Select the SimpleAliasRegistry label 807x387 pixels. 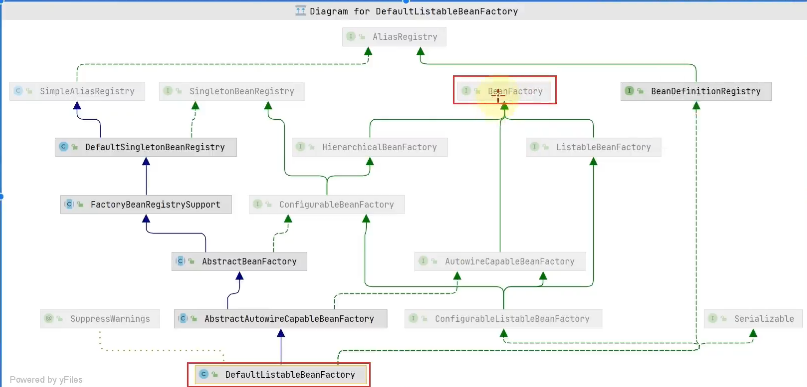(x=87, y=91)
